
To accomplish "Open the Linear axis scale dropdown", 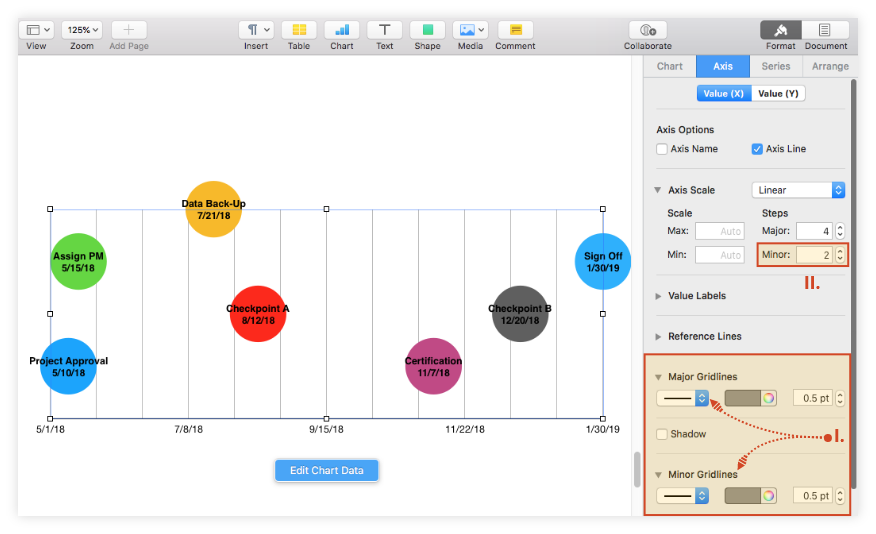I will click(798, 190).
